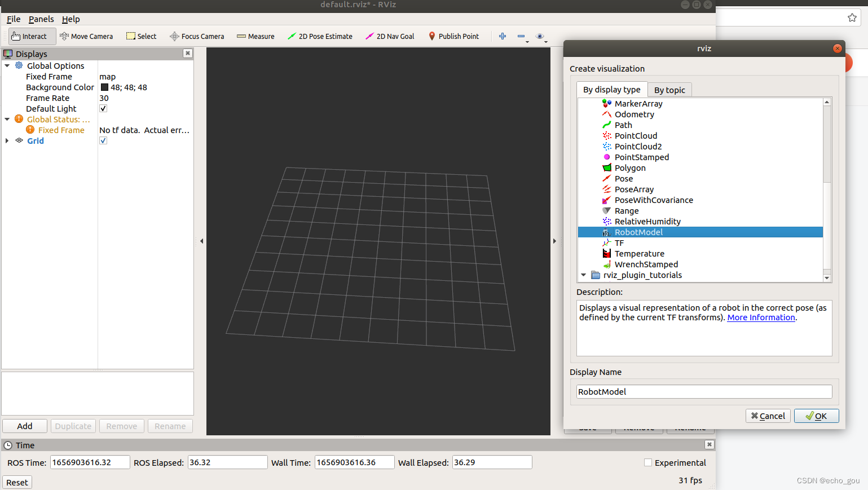Collapse the right side panel arrow
868x490 pixels.
click(554, 241)
